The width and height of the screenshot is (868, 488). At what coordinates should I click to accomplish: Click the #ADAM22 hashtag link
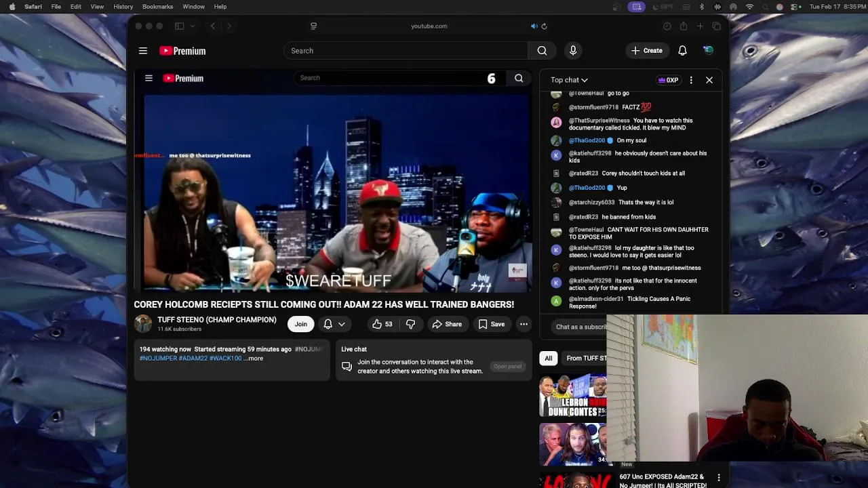tap(193, 359)
